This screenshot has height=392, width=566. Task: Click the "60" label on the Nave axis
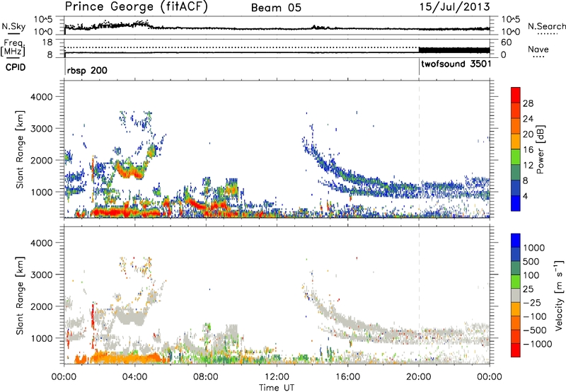pos(507,42)
